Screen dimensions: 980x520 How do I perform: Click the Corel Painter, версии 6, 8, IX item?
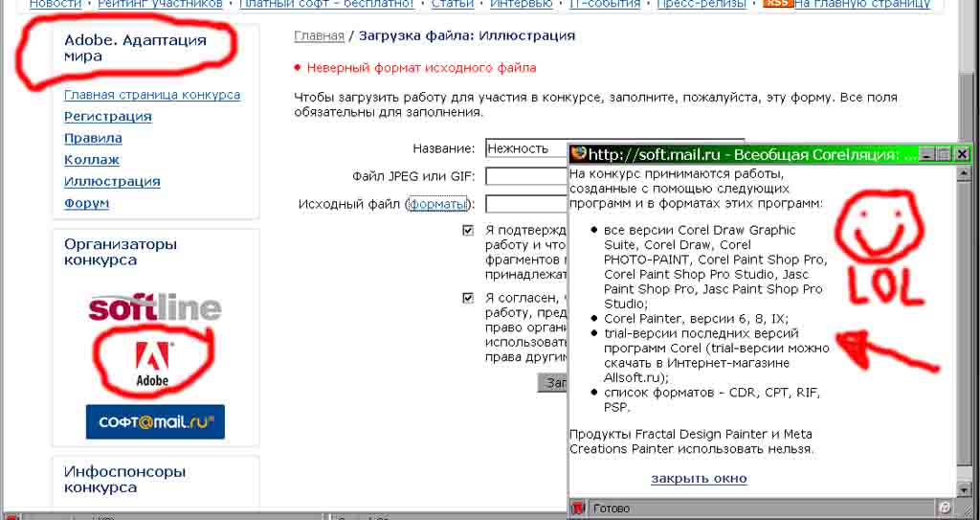point(697,319)
